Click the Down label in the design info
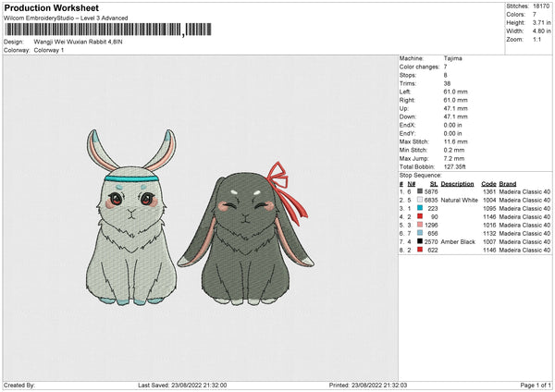The width and height of the screenshot is (555, 392). click(408, 116)
